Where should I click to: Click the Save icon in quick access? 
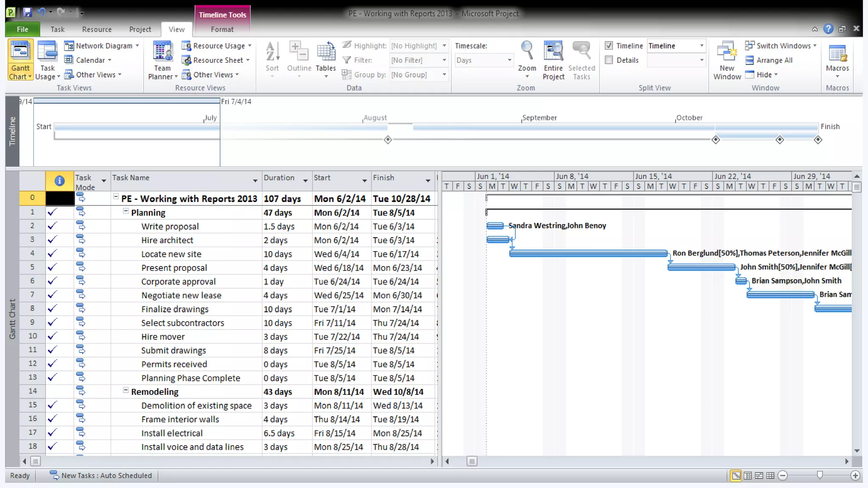(x=28, y=12)
